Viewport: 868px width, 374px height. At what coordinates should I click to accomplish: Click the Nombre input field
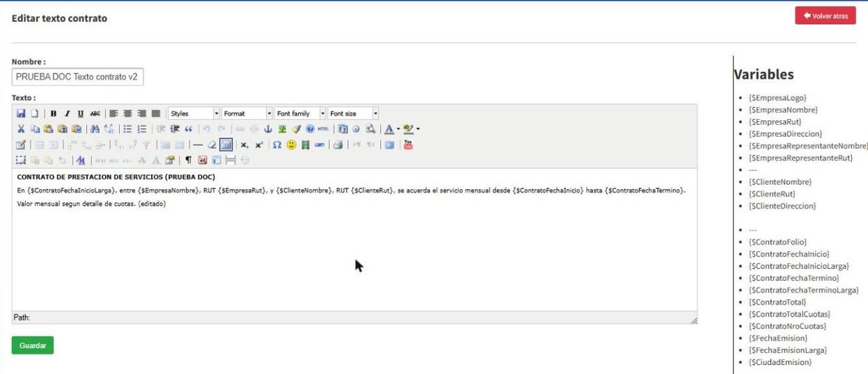click(x=78, y=76)
